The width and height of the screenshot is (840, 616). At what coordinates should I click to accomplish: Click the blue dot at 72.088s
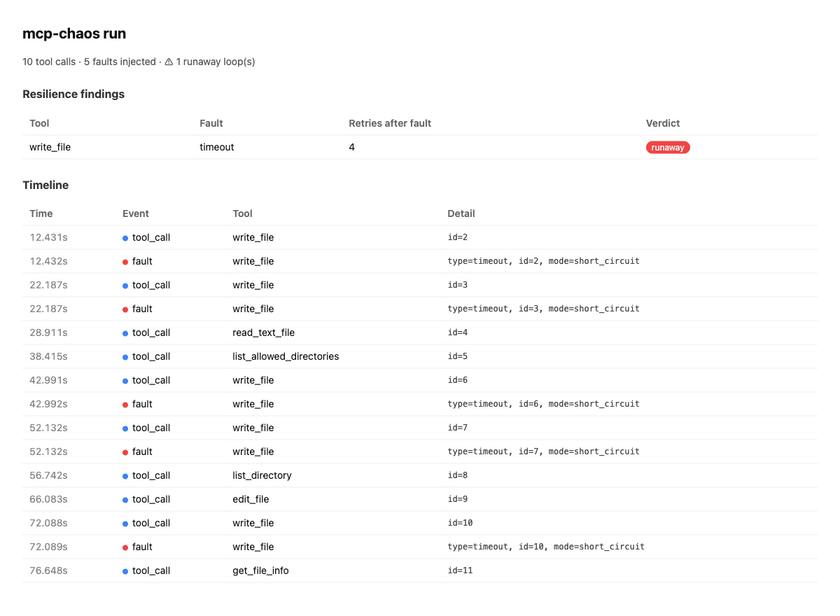point(125,524)
